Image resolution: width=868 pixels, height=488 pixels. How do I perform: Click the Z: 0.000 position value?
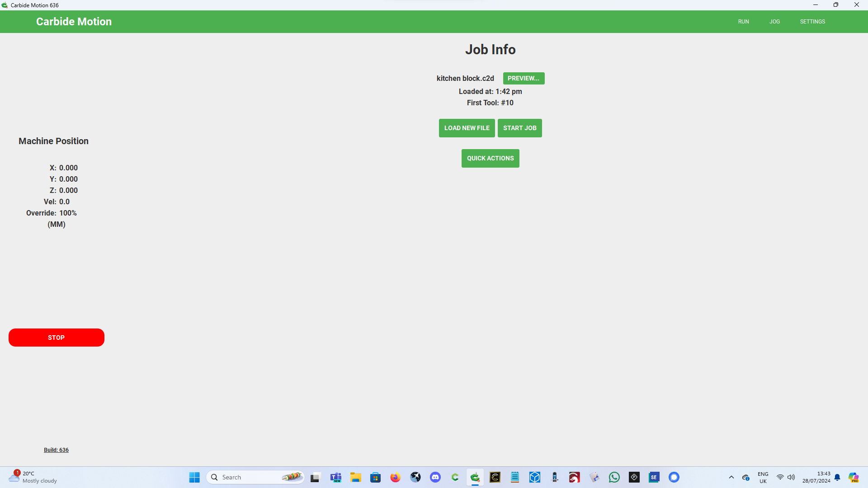coord(64,190)
